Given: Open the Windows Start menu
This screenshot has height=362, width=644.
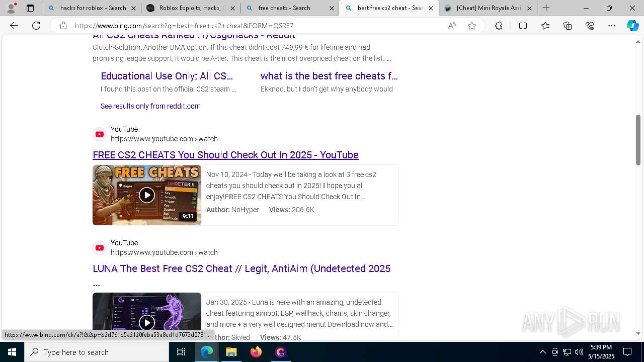Looking at the screenshot, I should 12,352.
